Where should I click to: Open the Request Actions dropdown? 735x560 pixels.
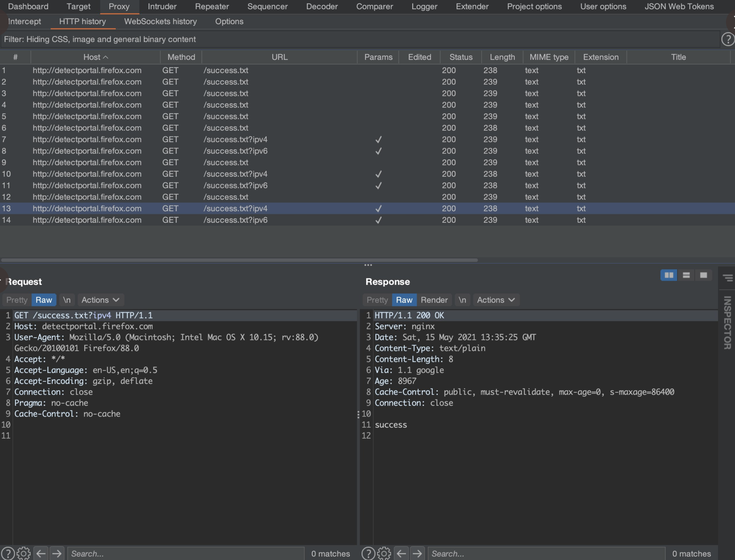(100, 300)
